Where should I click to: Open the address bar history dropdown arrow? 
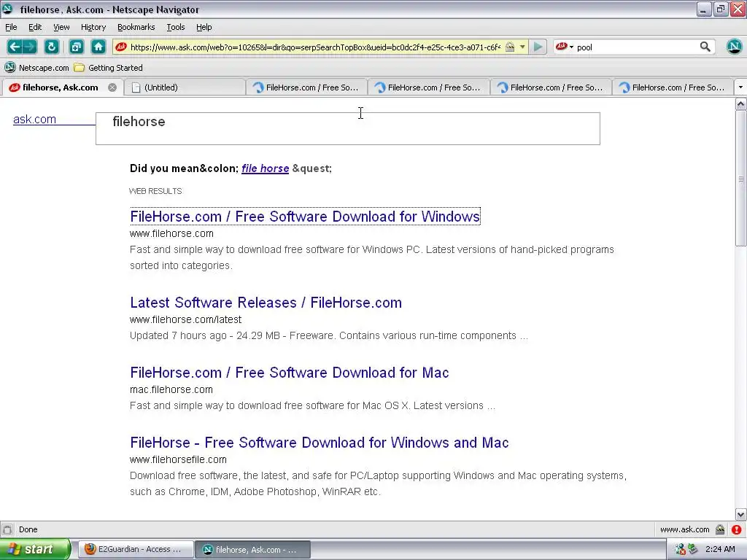522,47
